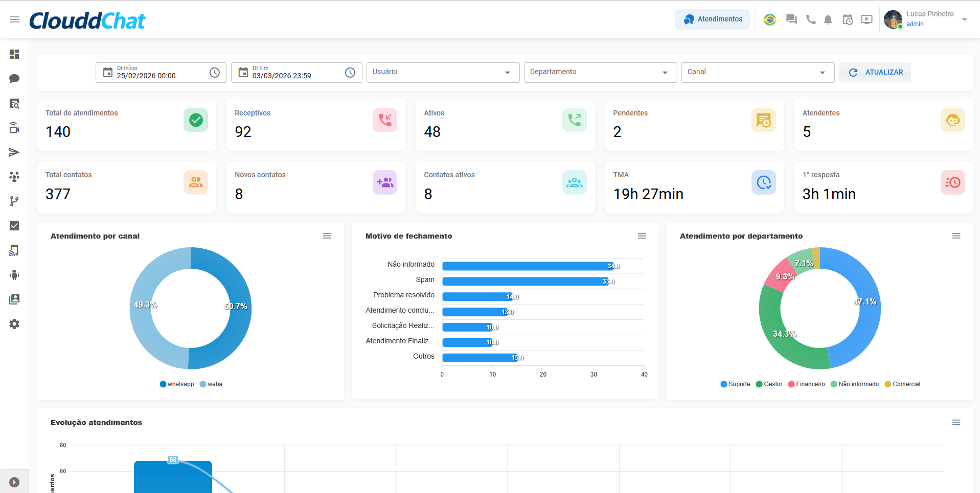Open the Usuário dropdown filter
The width and height of the screenshot is (980, 493).
(442, 72)
